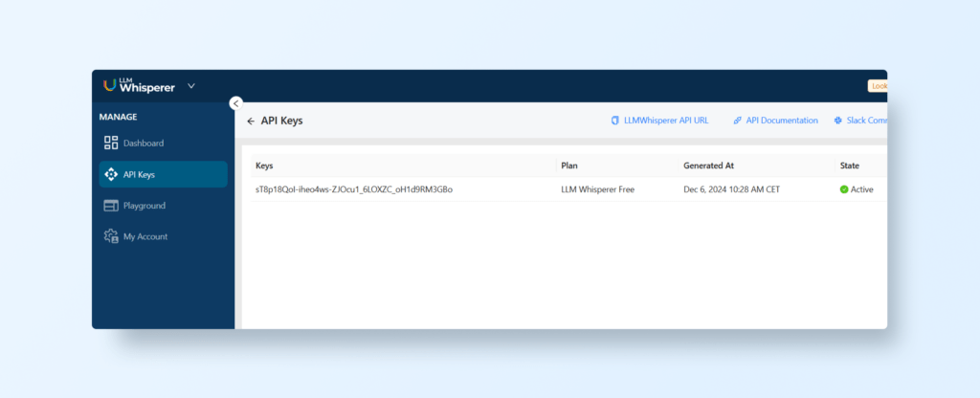This screenshot has width=980, height=398.
Task: Click the API Keys icon in sidebar
Action: (x=110, y=174)
